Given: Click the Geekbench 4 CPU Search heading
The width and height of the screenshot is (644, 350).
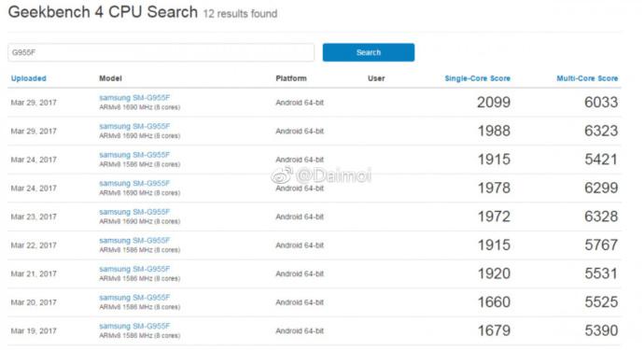Looking at the screenshot, I should (103, 12).
